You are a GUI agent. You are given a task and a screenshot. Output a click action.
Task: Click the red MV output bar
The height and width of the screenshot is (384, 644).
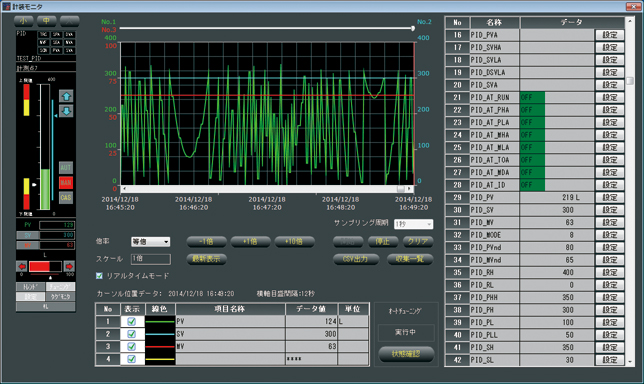pyautogui.click(x=39, y=267)
